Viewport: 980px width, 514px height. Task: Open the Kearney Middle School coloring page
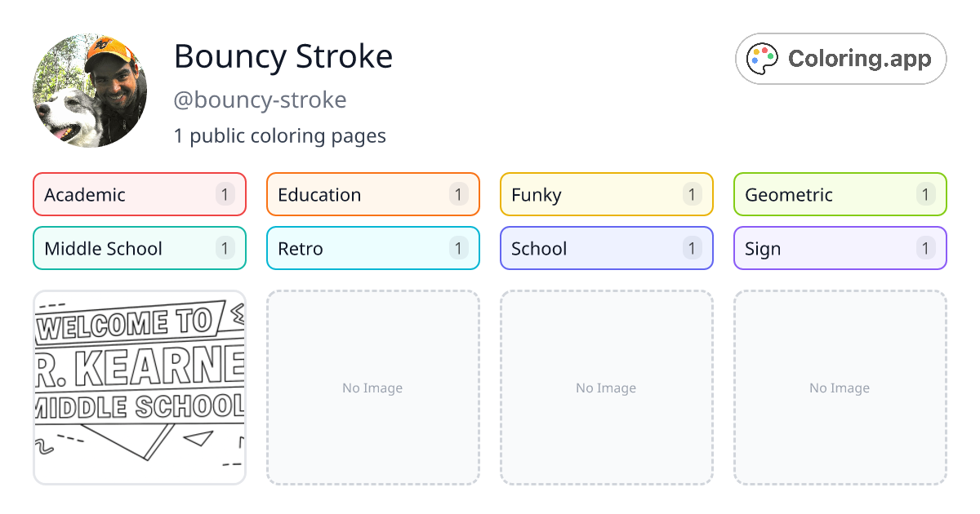[x=139, y=387]
